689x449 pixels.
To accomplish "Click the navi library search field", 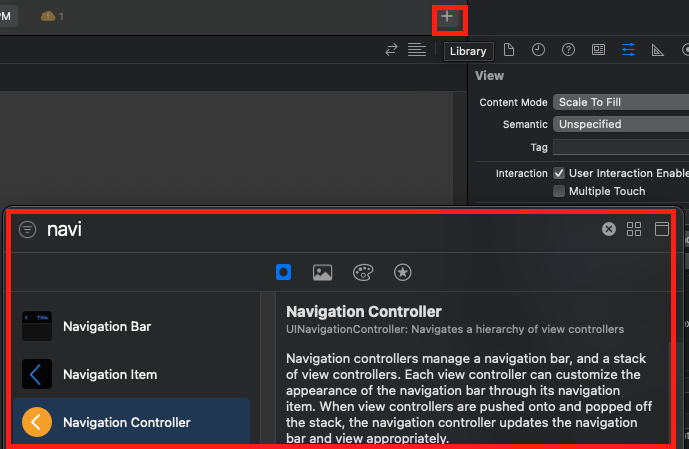I will [321, 229].
